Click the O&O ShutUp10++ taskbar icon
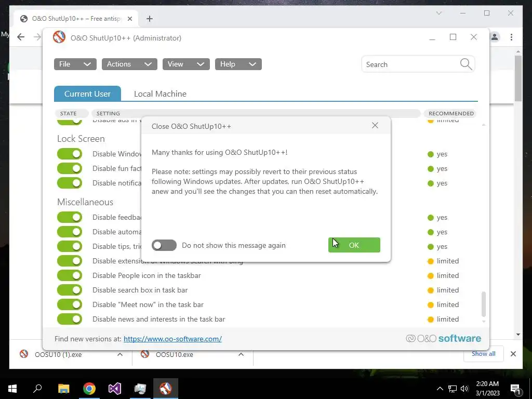532x399 pixels. click(166, 389)
